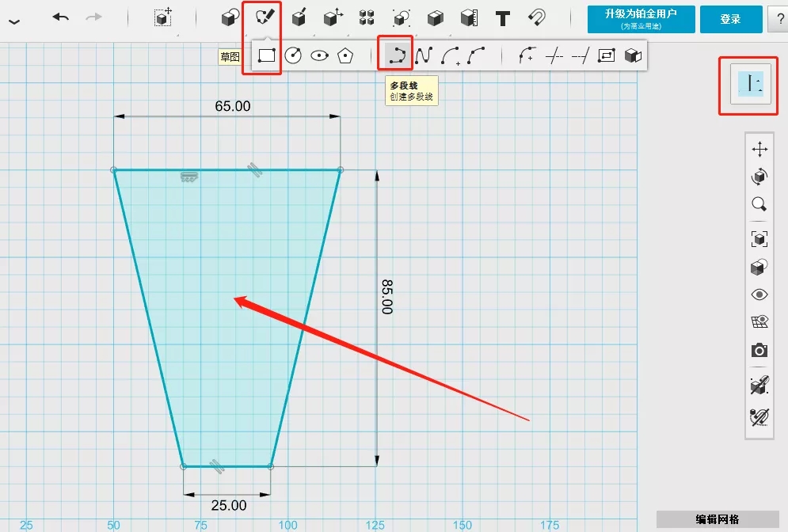Expand the Primitives toolbar menu
The width and height of the screenshot is (788, 532).
[x=230, y=17]
